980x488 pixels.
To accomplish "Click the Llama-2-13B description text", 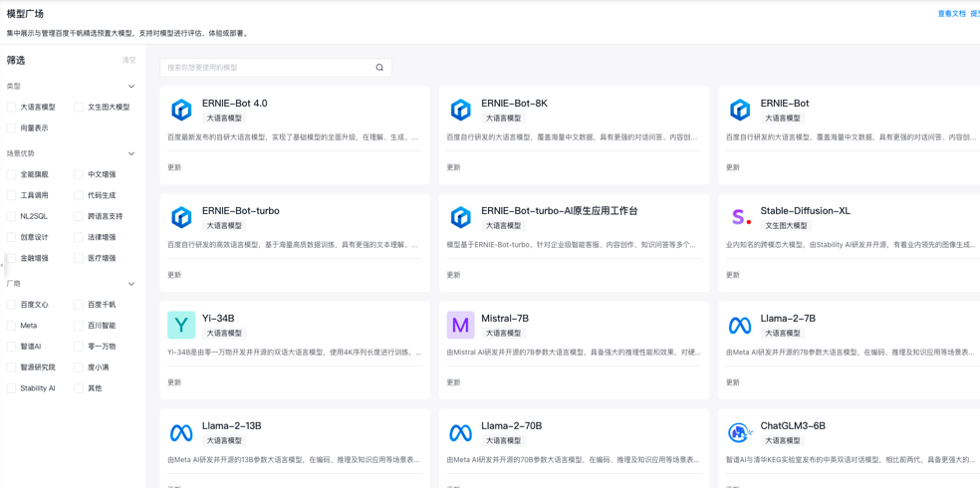I will [x=293, y=460].
